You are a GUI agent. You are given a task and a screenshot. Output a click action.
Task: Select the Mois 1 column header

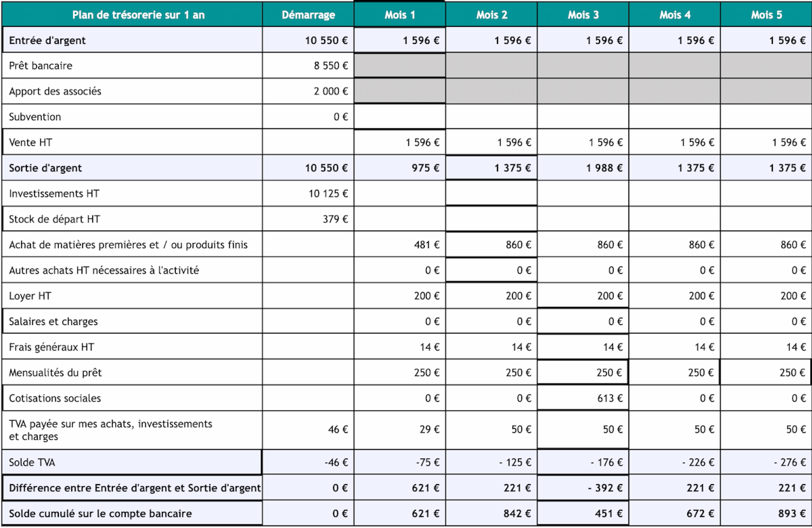tap(400, 14)
